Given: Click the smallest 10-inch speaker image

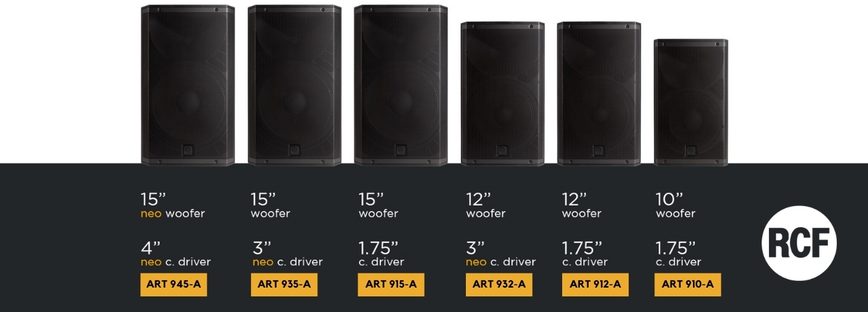Looking at the screenshot, I should 690,102.
